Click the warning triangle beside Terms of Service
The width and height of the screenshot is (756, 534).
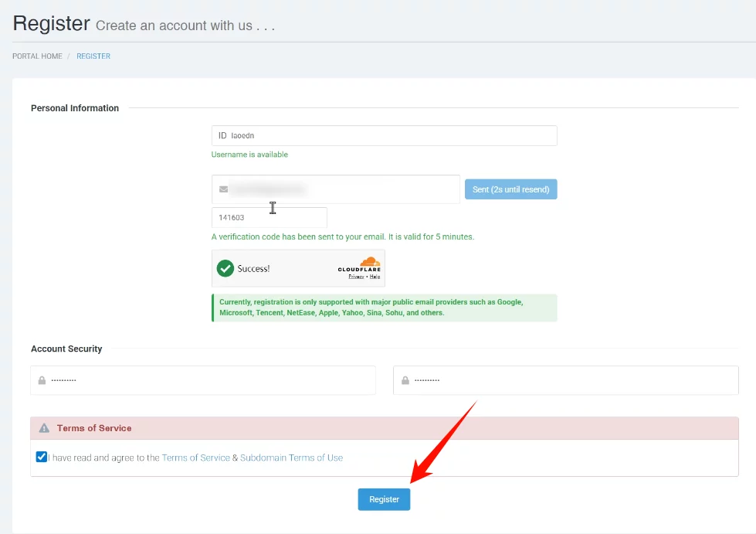pyautogui.click(x=43, y=428)
